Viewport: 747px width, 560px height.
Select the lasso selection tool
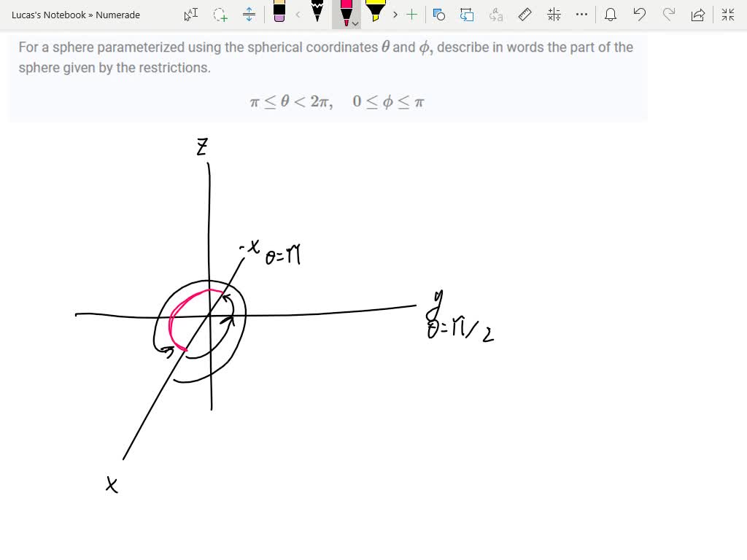click(x=220, y=15)
